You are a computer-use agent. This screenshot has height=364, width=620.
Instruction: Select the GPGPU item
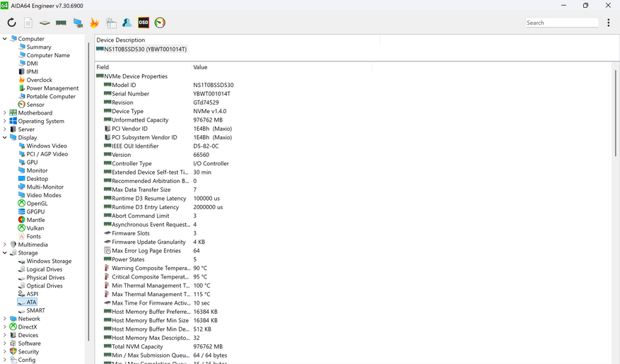[35, 212]
